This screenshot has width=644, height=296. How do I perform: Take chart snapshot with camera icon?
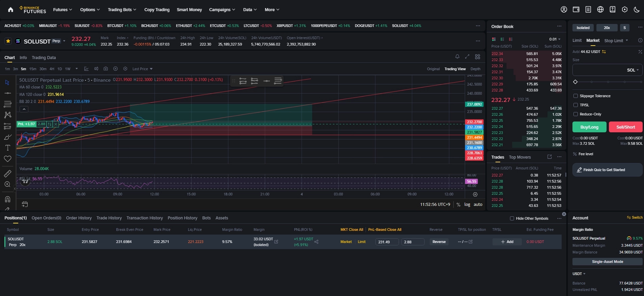[x=106, y=69]
